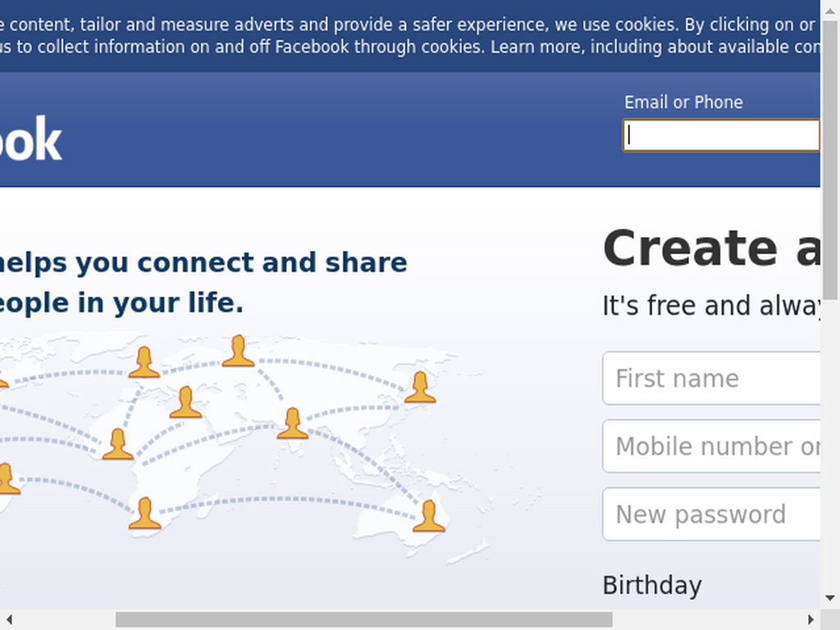Click the horizontal scrollbar thumb

363,619
